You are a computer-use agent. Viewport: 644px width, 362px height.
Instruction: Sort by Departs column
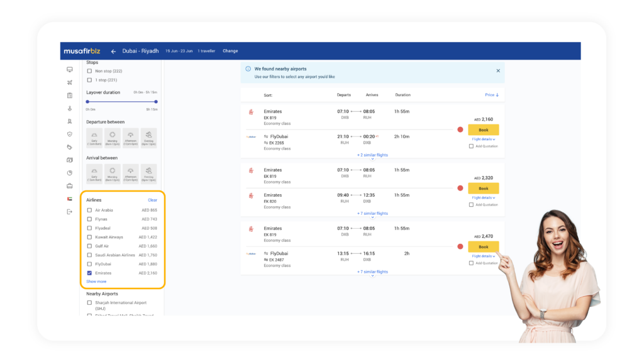pos(344,95)
